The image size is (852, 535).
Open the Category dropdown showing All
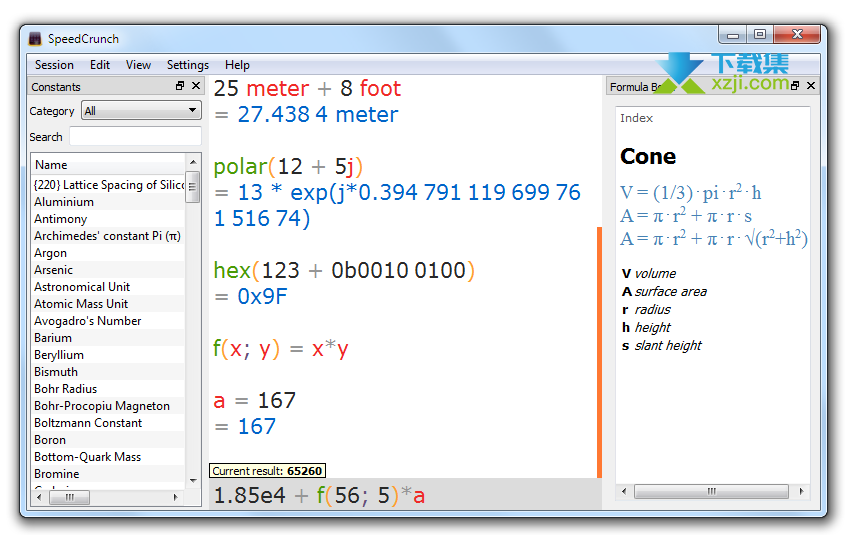click(141, 110)
